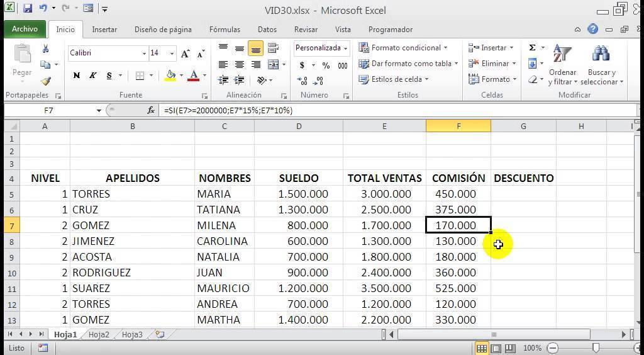
Task: Click the Estilos de celda button
Action: click(x=393, y=79)
